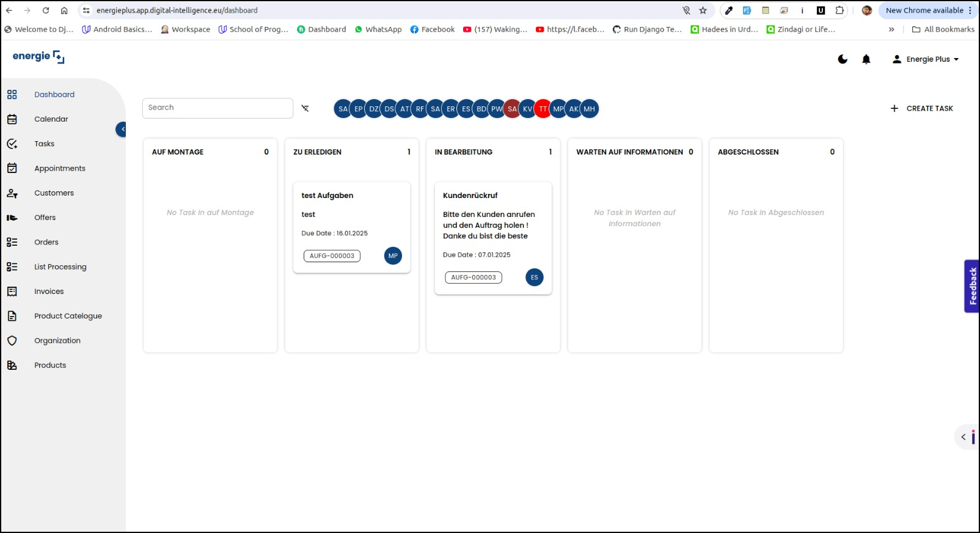The height and width of the screenshot is (533, 980).
Task: Toggle dark mode with the moon icon
Action: (x=843, y=59)
